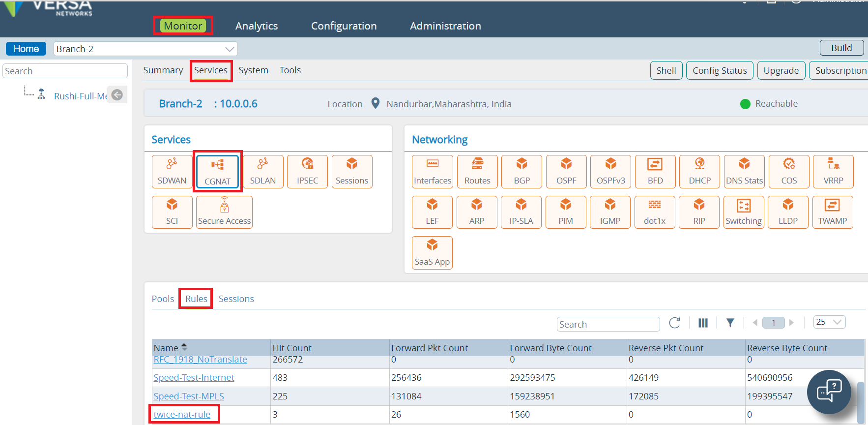Open the Switching networking tile
The width and height of the screenshot is (868, 425).
click(x=744, y=212)
